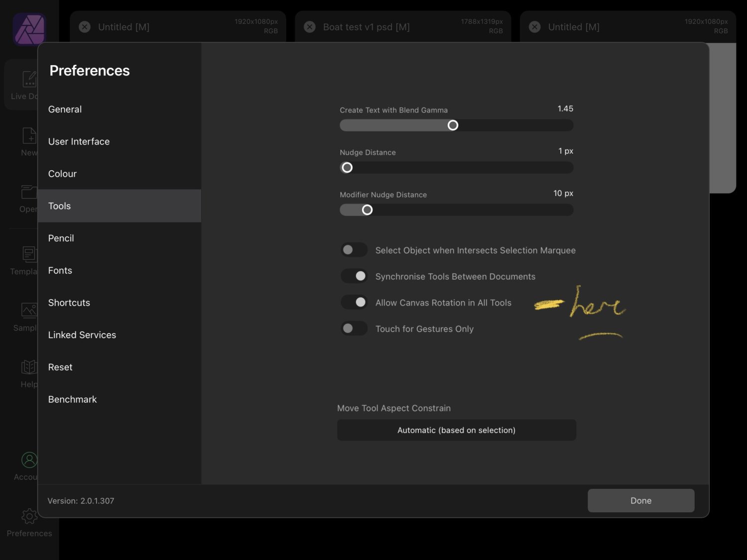Enable Select Object when Intersects Selection Marquee
This screenshot has height=560, width=747.
pos(354,249)
